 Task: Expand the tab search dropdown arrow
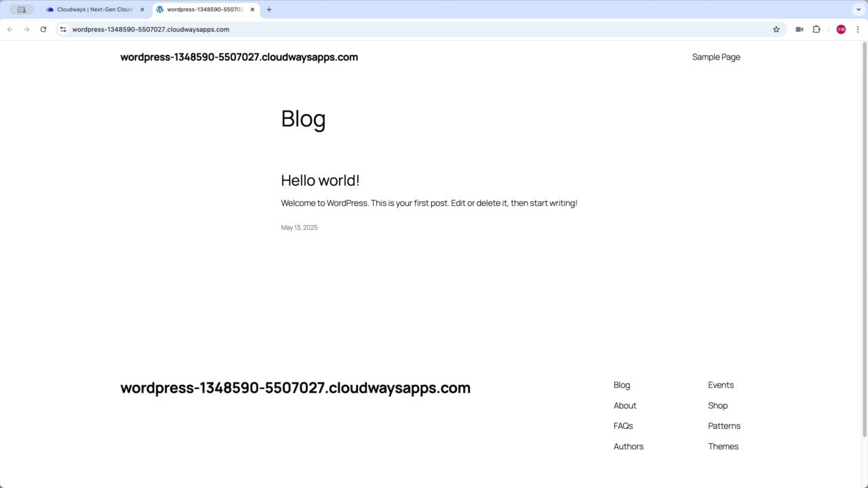point(858,9)
